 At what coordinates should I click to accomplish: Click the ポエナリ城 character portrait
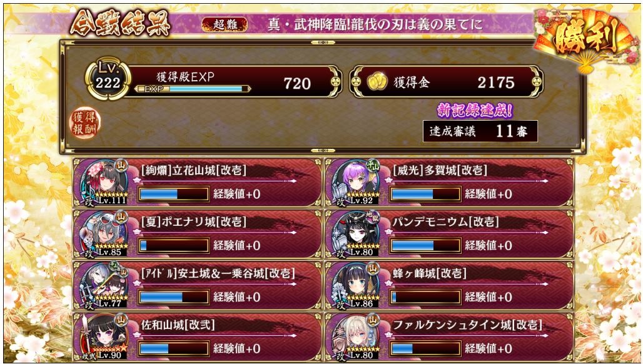click(x=104, y=234)
